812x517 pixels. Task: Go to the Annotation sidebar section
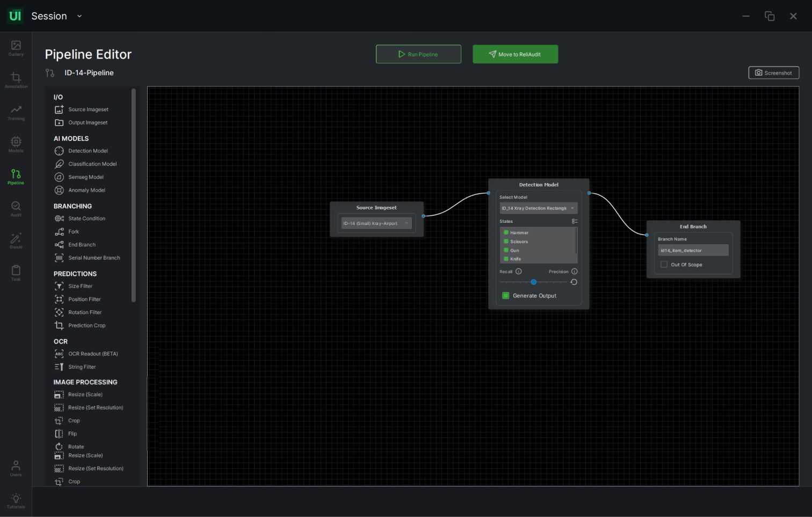pyautogui.click(x=16, y=81)
